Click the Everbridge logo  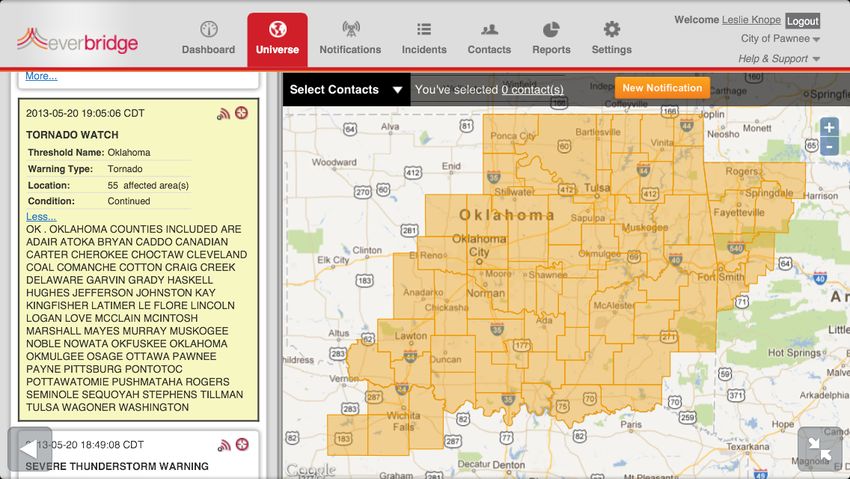[78, 41]
